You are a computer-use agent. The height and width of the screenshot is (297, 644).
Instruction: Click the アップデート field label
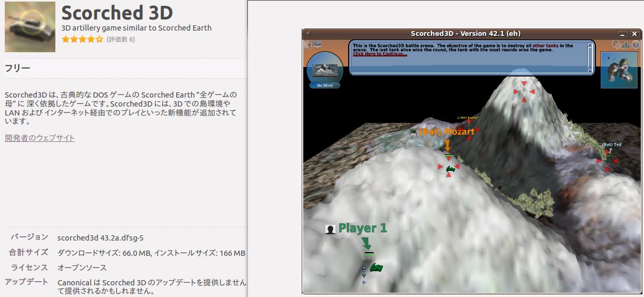(x=26, y=282)
